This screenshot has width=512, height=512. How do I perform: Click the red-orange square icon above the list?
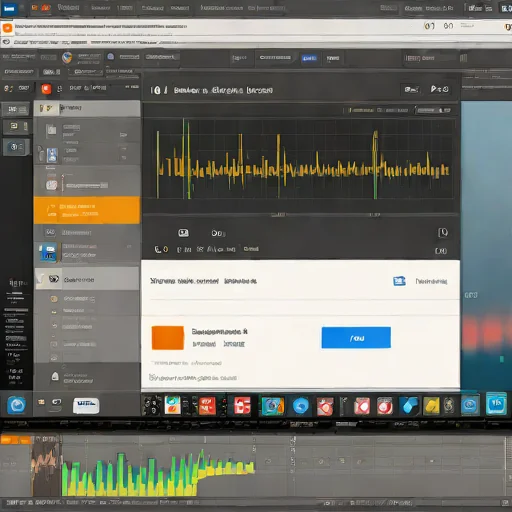click(46, 89)
